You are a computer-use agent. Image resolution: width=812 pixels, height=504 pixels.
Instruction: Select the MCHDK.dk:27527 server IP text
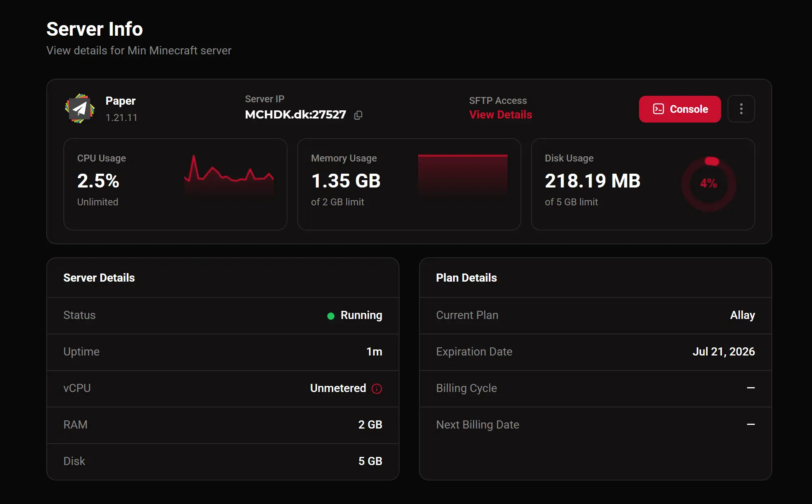click(x=296, y=115)
